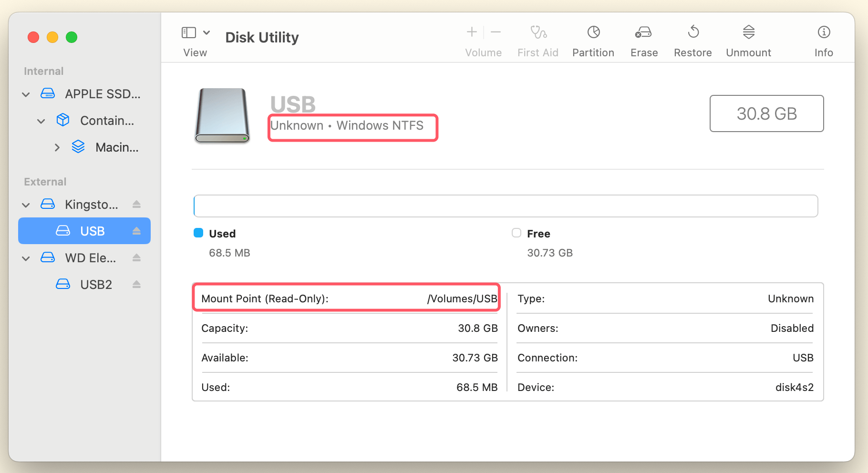This screenshot has width=868, height=473.
Task: Click the Erase toolbar icon
Action: [x=643, y=40]
